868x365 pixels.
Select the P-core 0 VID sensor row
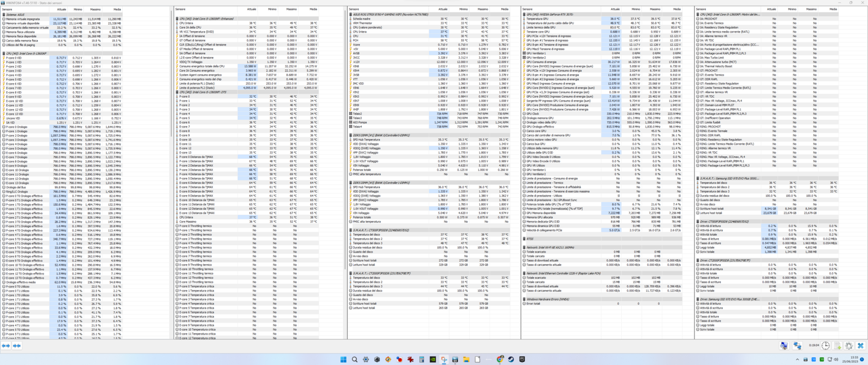[62, 58]
